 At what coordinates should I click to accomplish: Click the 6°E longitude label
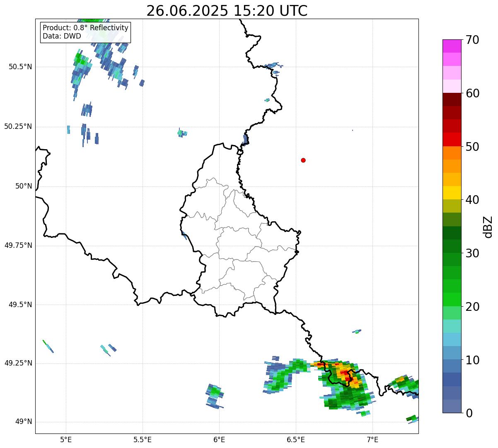[219, 439]
